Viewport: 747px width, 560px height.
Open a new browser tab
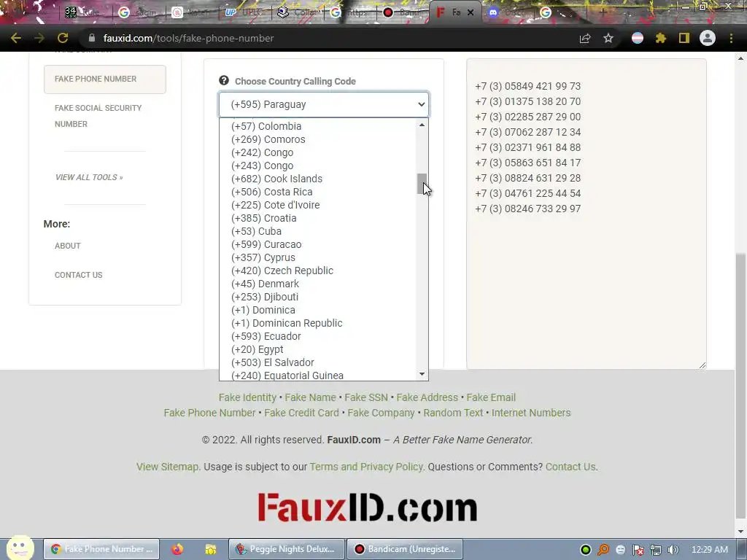[603, 13]
